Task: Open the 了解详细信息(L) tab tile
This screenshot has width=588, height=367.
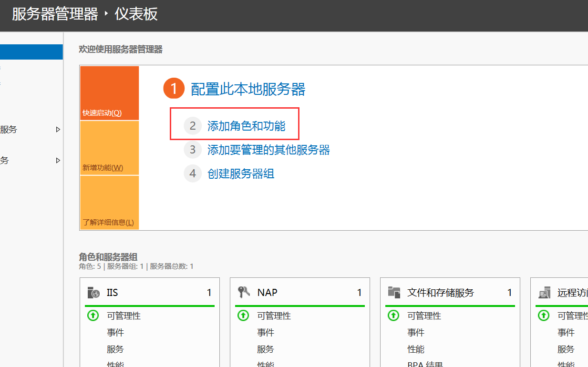Action: point(109,203)
